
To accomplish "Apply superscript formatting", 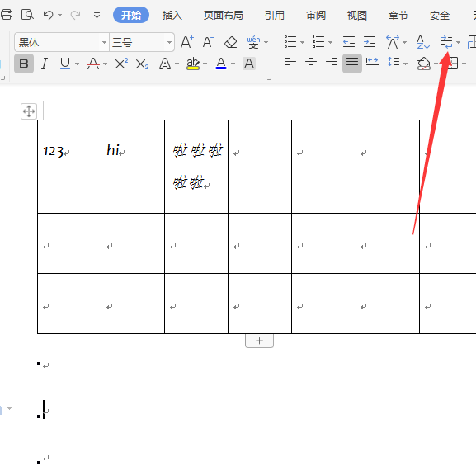I will (x=121, y=64).
